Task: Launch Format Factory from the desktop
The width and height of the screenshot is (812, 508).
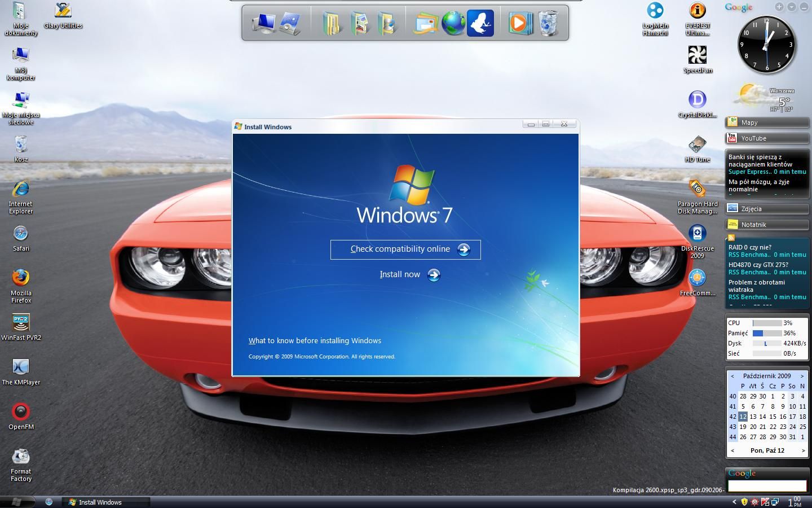Action: (x=21, y=465)
